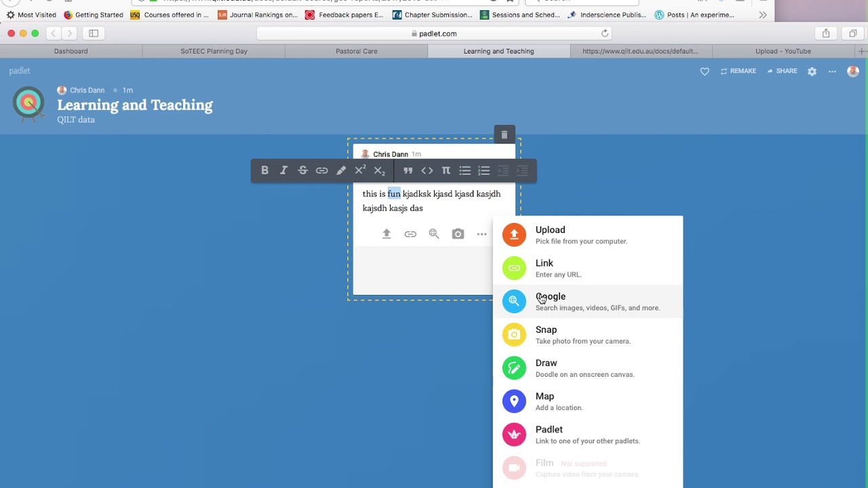Open the Getting Started bookmark
Viewport: 868px width, 488px height.
tap(94, 15)
